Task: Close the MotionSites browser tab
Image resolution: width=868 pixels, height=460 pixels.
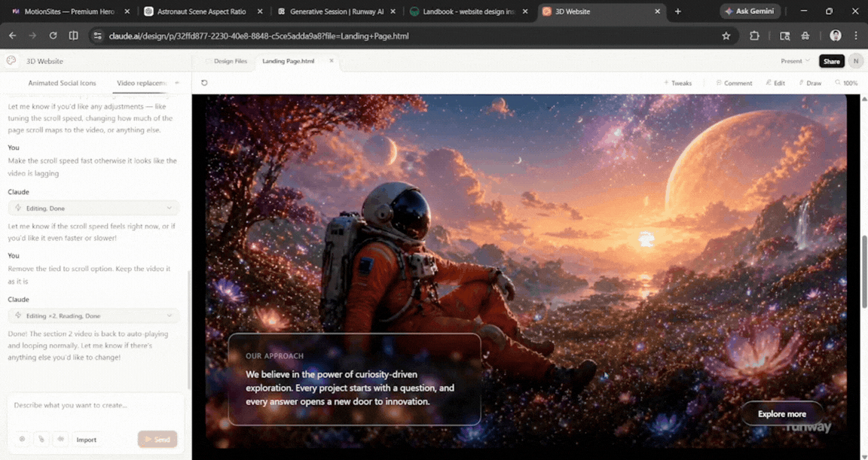Action: pos(127,11)
